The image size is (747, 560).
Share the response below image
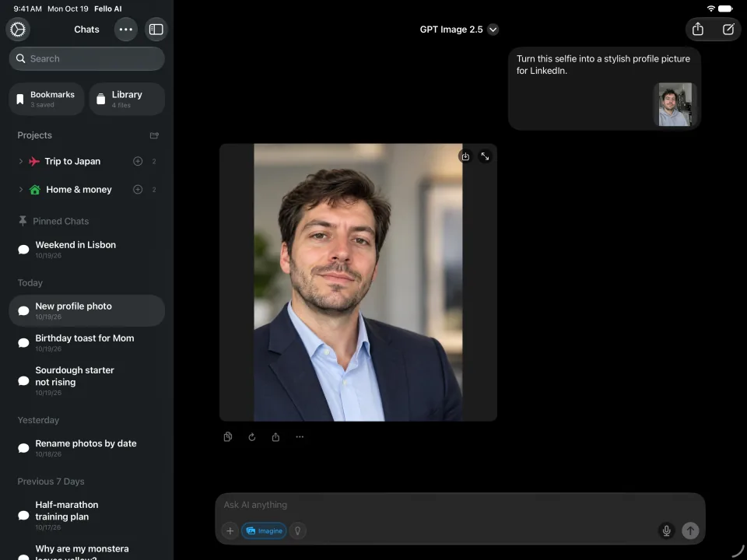point(275,436)
